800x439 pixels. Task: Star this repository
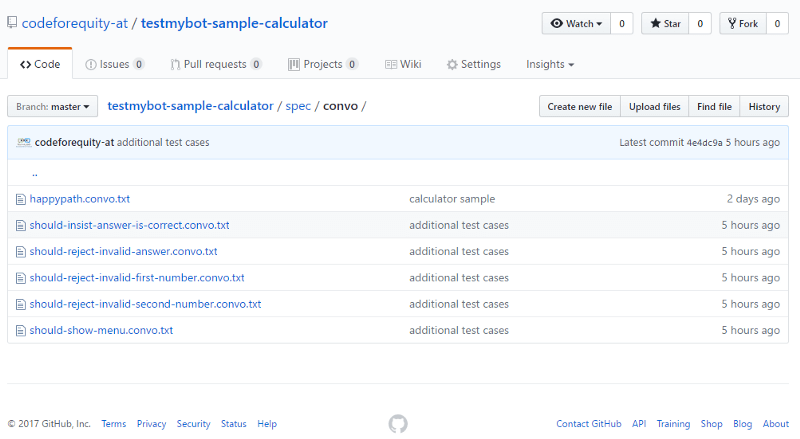665,23
